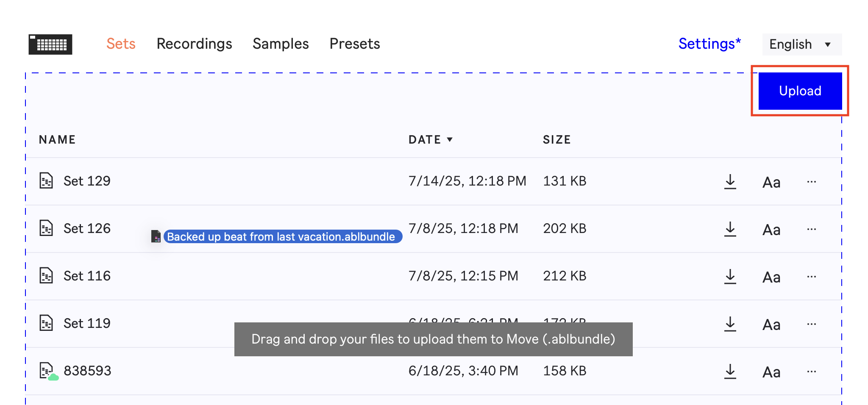Screen dimensions: 868x405
Task: Download Set 116
Action: 730,277
